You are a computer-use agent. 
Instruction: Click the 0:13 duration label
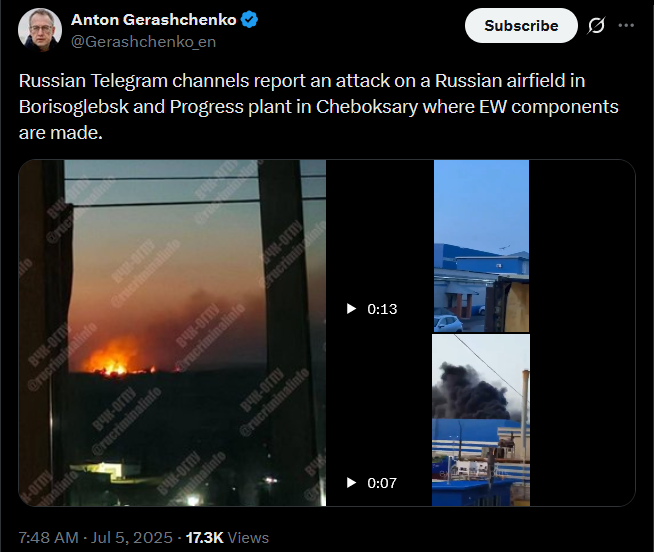pyautogui.click(x=382, y=309)
